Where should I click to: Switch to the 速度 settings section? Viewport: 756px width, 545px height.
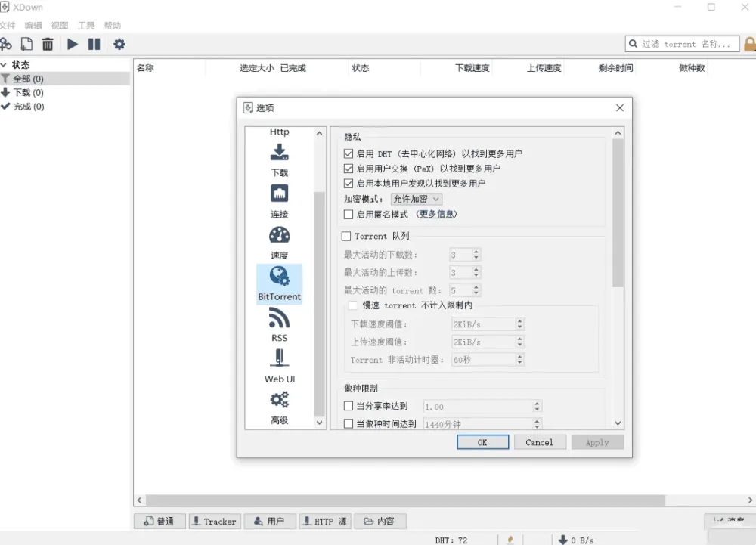click(279, 243)
